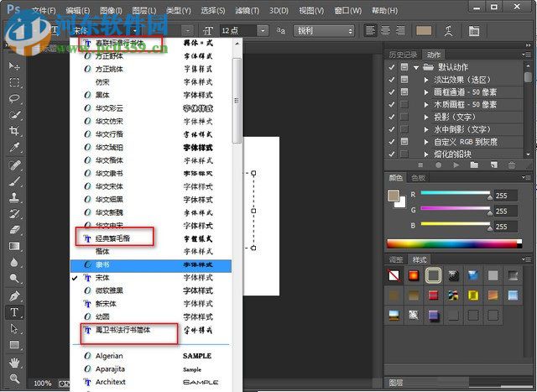Open the 图层(L) menu

[x=144, y=11]
